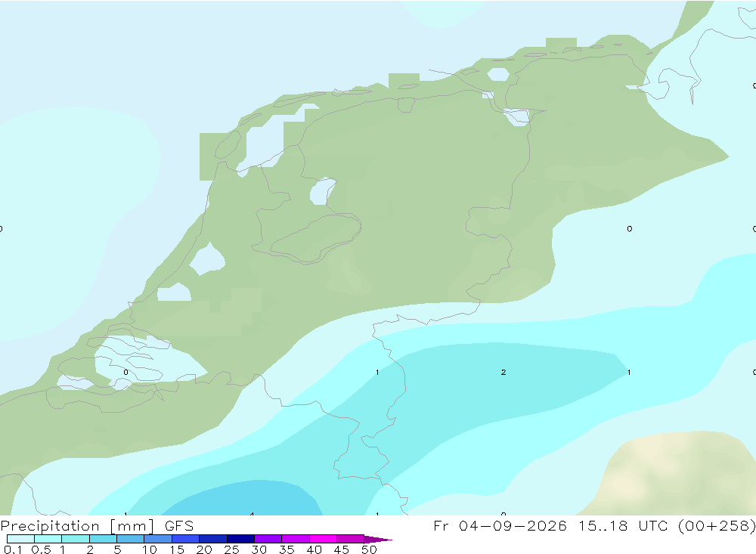The width and height of the screenshot is (756, 554).
Task: Click the '5' legend scale label
Action: tap(117, 549)
